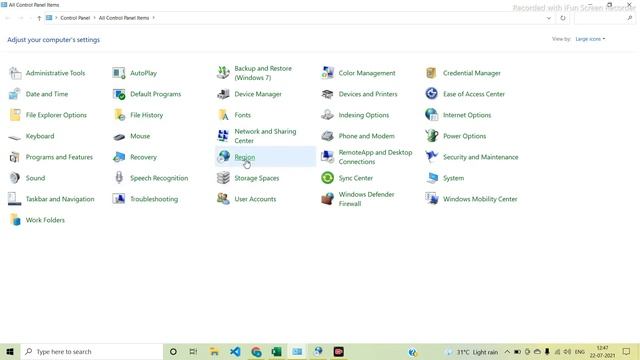Click the Windows Mobility Center link
Image resolution: width=640 pixels, height=360 pixels.
click(480, 199)
